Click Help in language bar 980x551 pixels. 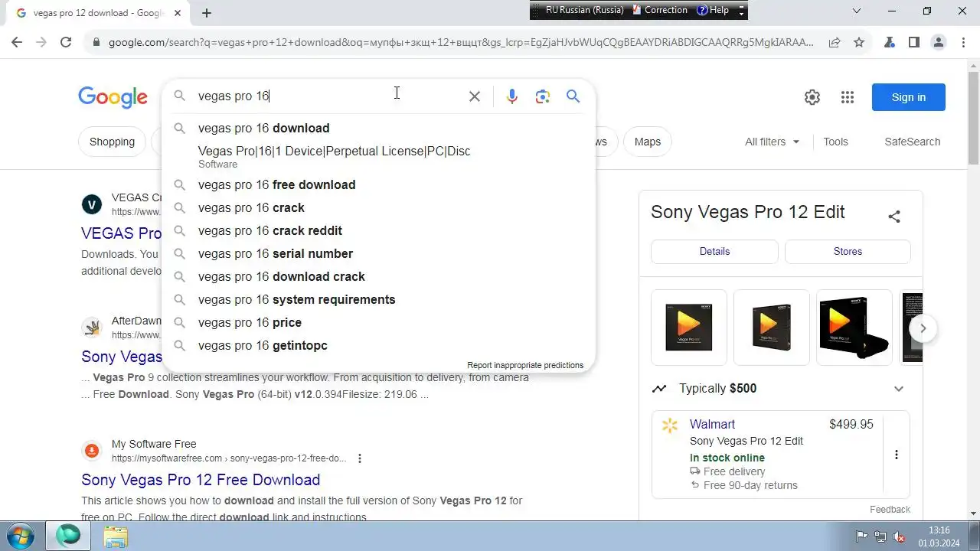click(713, 10)
